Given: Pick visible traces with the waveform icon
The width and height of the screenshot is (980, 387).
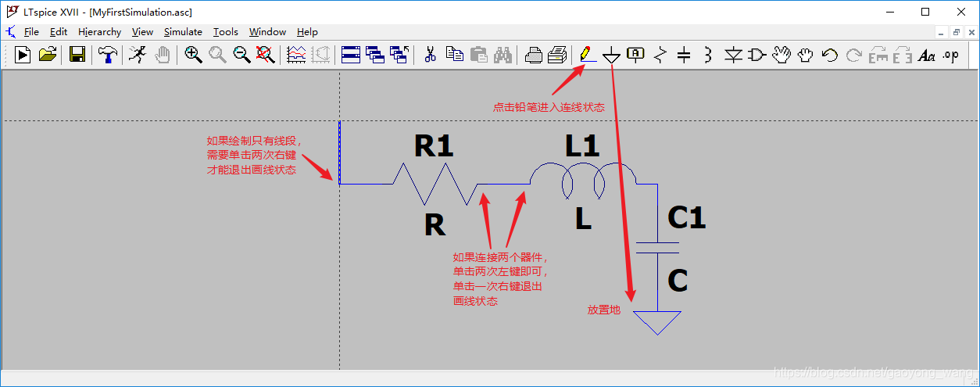Looking at the screenshot, I should [296, 55].
